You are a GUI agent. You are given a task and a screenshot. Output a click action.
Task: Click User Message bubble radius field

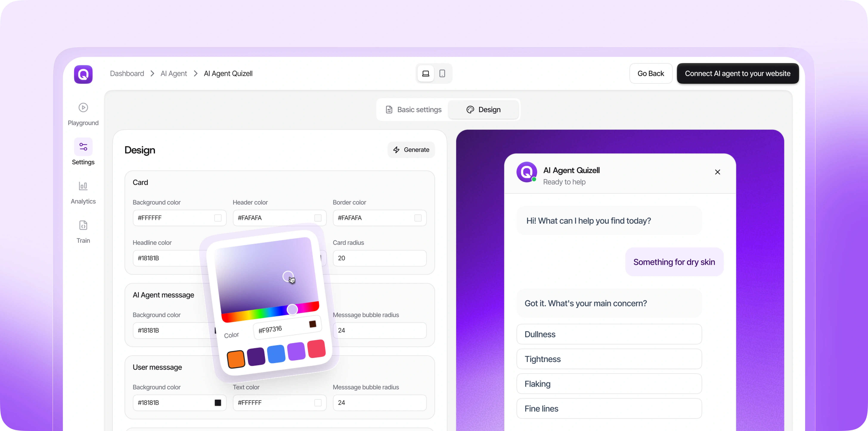(x=380, y=403)
